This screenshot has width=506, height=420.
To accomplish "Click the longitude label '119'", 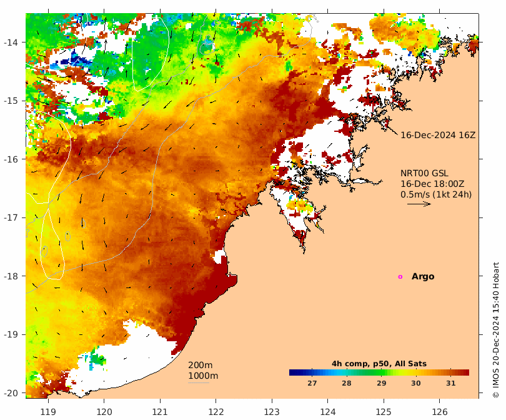I will tap(48, 412).
